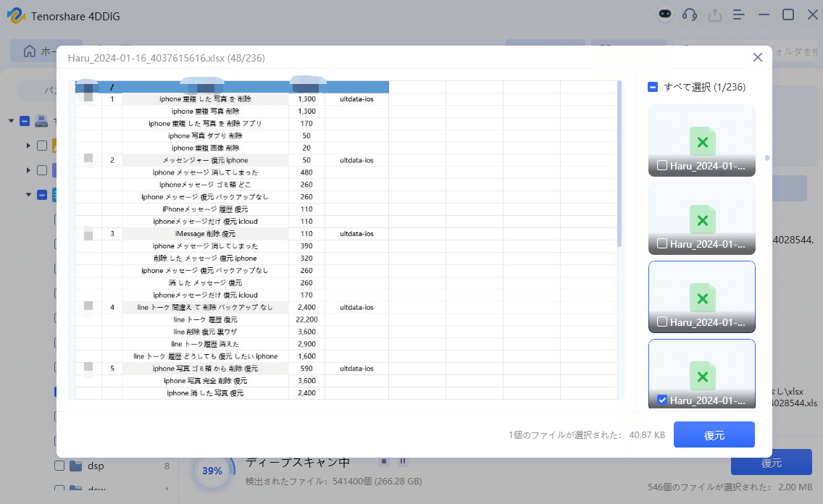The height and width of the screenshot is (504, 823).
Task: Collapse the expanded blue-icon tree node arrow
Action: point(28,195)
